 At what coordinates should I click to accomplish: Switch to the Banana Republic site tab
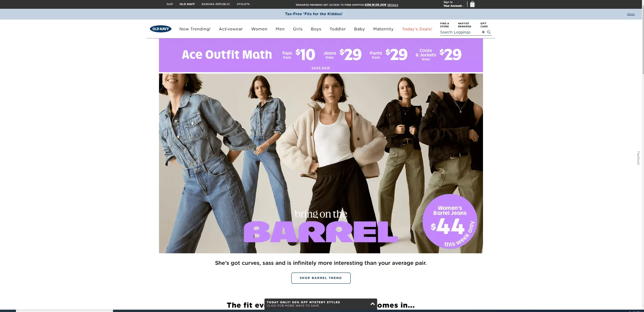coord(216,4)
